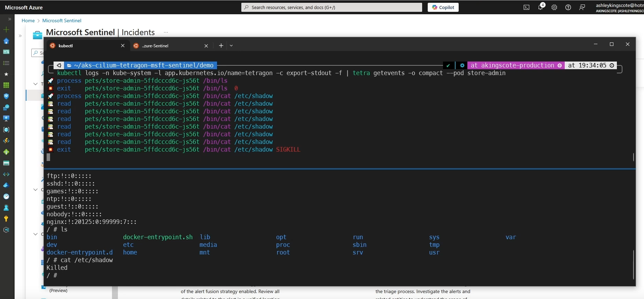
Task: Click the nginx shadow entry line
Action: pos(91,222)
